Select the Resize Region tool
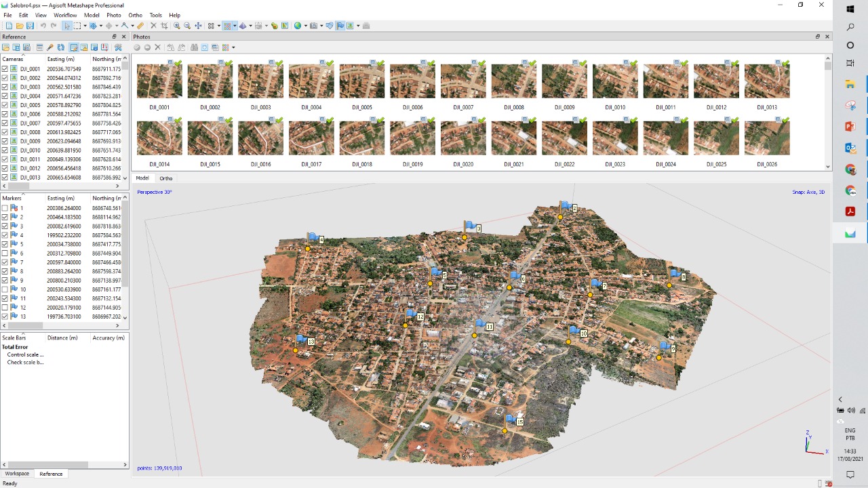Image resolution: width=868 pixels, height=488 pixels. click(165, 26)
